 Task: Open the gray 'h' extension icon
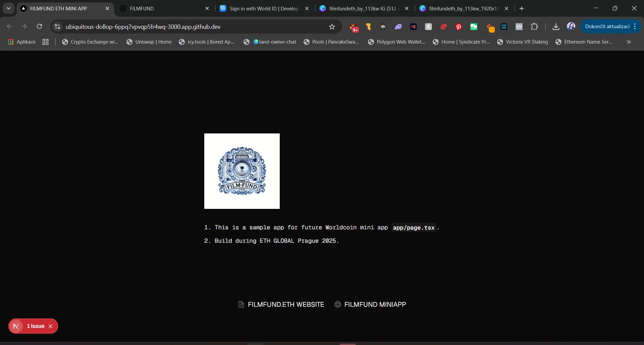pyautogui.click(x=428, y=27)
